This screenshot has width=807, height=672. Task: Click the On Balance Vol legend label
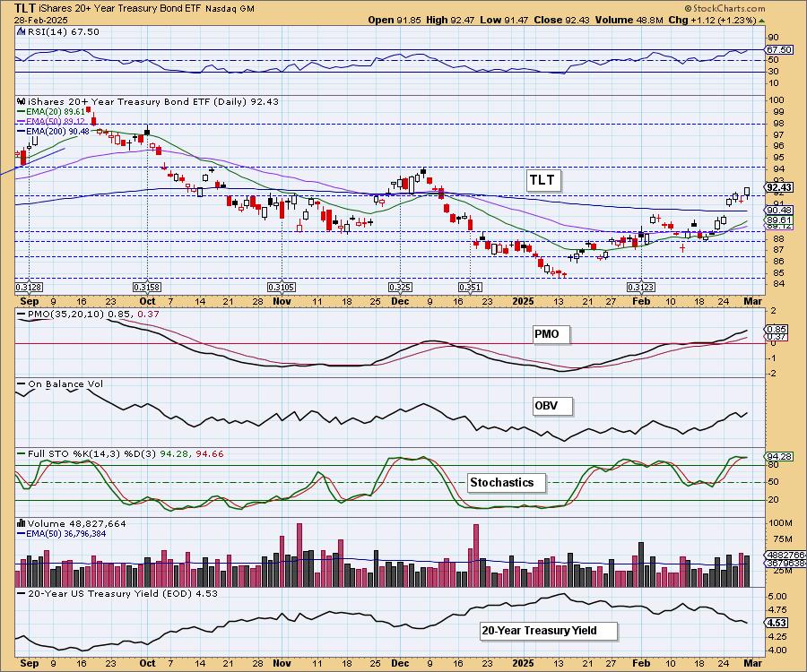coord(65,384)
